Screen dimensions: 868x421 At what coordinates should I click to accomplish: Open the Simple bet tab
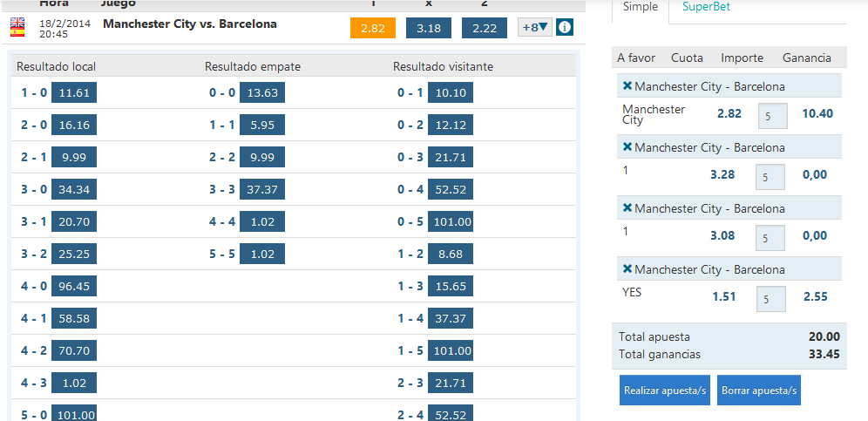click(x=641, y=7)
